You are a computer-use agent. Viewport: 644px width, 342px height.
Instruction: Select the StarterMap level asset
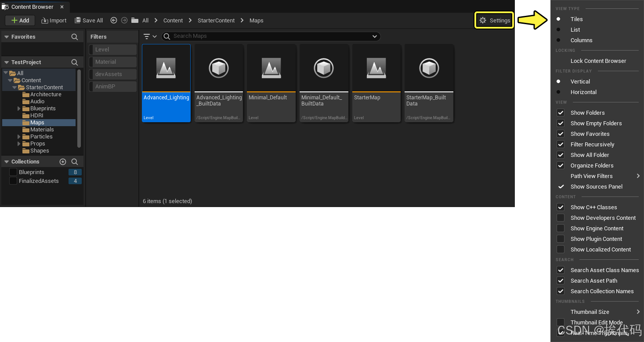[x=376, y=83]
